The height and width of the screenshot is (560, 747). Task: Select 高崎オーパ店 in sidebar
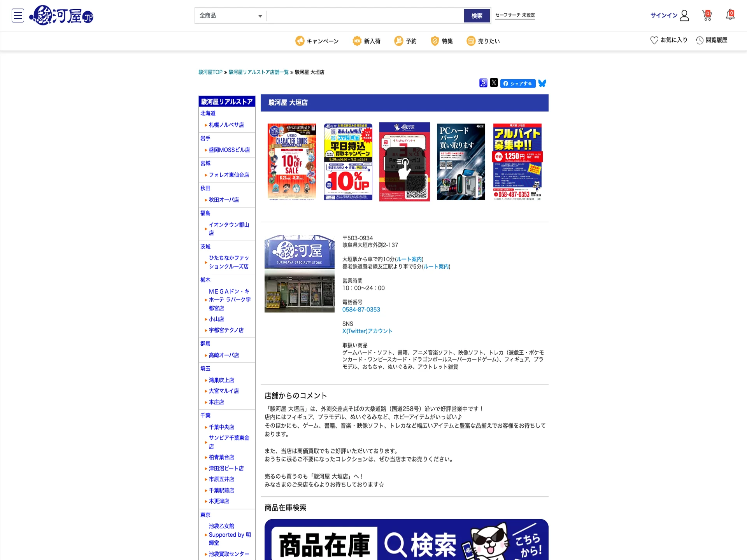pyautogui.click(x=224, y=355)
